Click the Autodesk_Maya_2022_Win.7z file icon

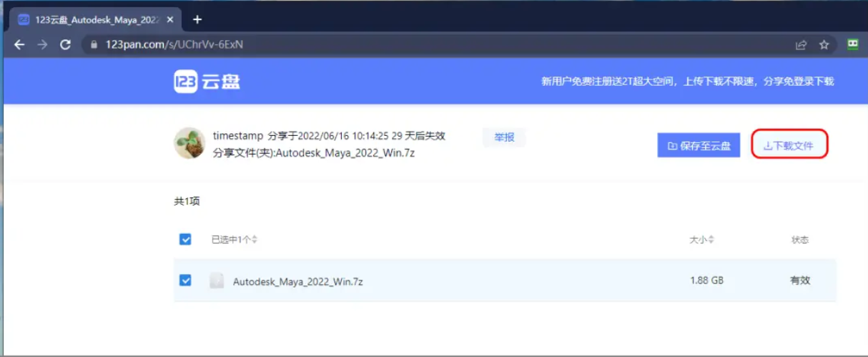(x=217, y=281)
